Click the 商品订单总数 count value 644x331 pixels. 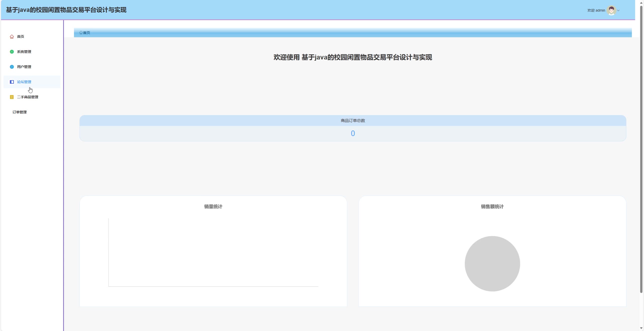coord(353,134)
